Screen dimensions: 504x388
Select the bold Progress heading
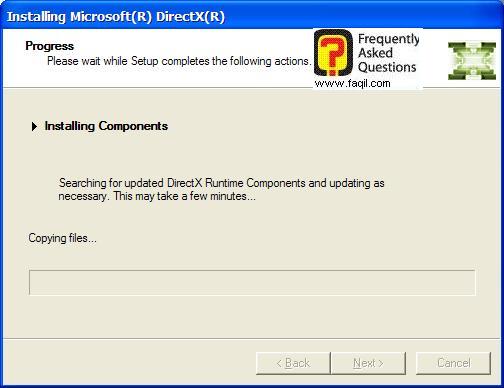click(x=49, y=46)
